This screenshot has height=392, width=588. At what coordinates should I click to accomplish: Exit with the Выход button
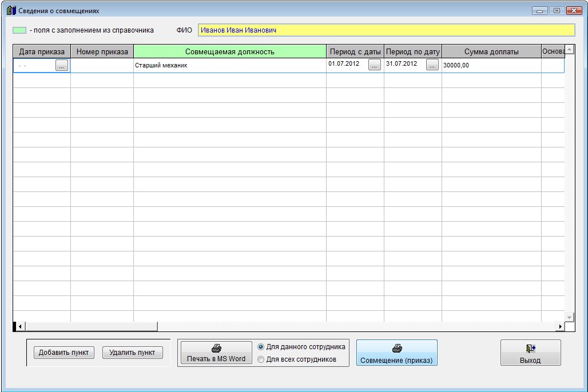pyautogui.click(x=531, y=353)
